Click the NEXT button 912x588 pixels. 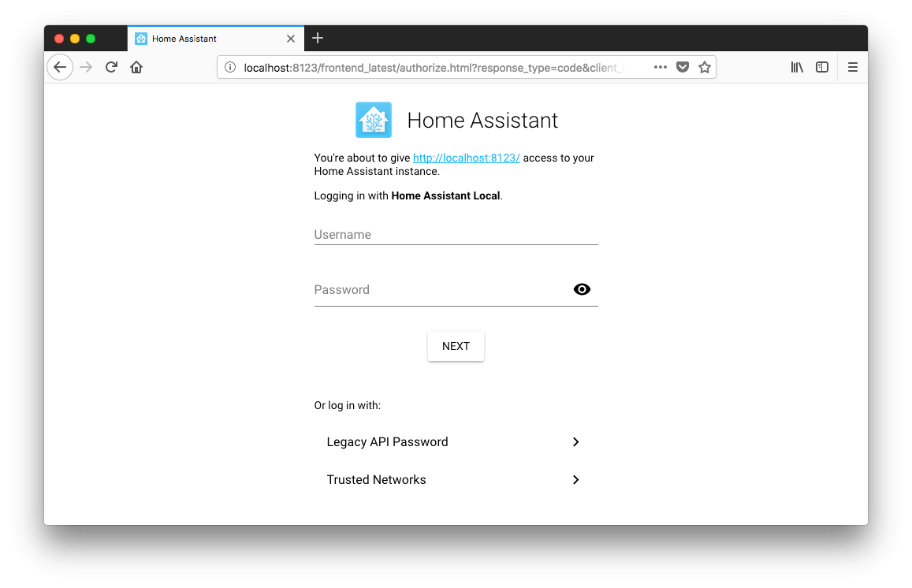tap(456, 346)
